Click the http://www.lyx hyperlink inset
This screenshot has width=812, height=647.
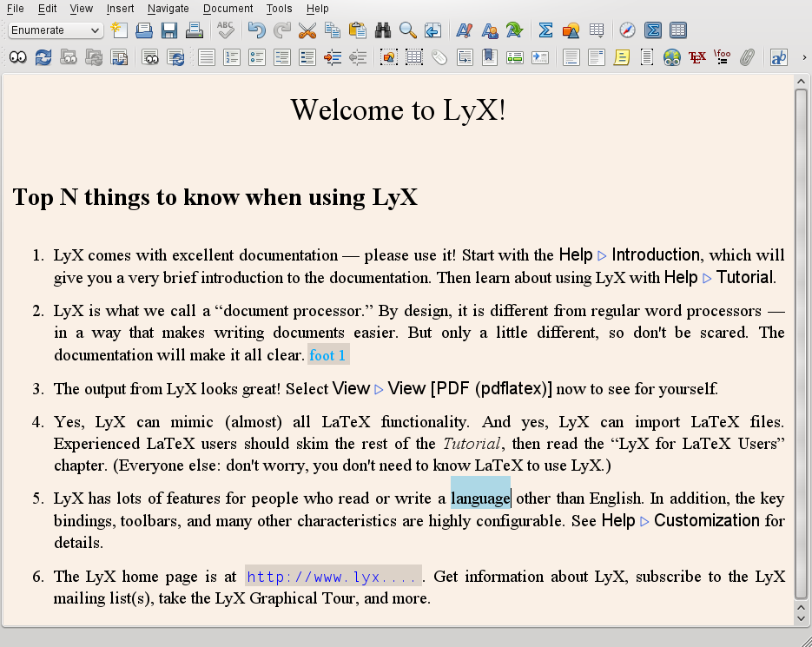pyautogui.click(x=333, y=576)
